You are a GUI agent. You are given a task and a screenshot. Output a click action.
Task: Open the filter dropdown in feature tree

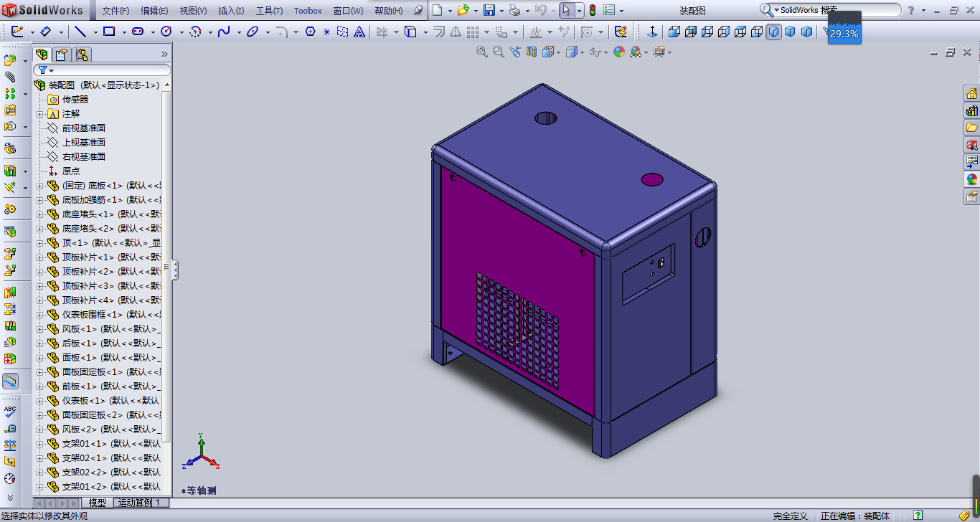(52, 70)
